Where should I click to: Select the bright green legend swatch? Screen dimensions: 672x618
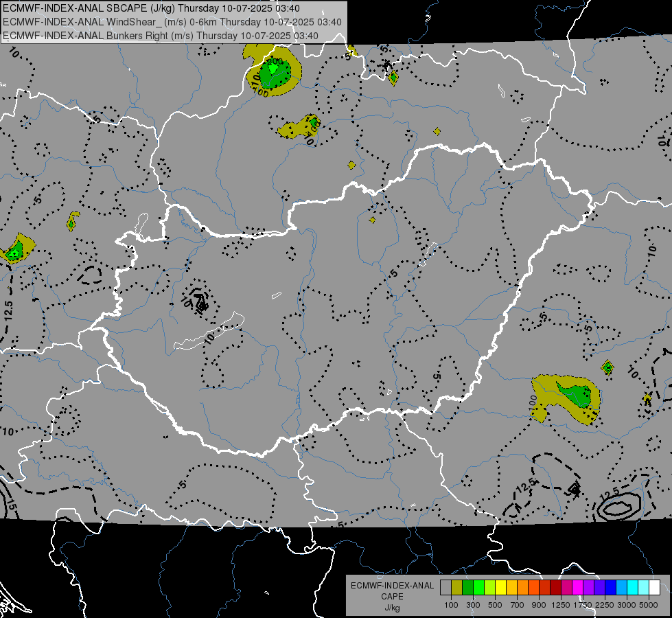coord(478,588)
